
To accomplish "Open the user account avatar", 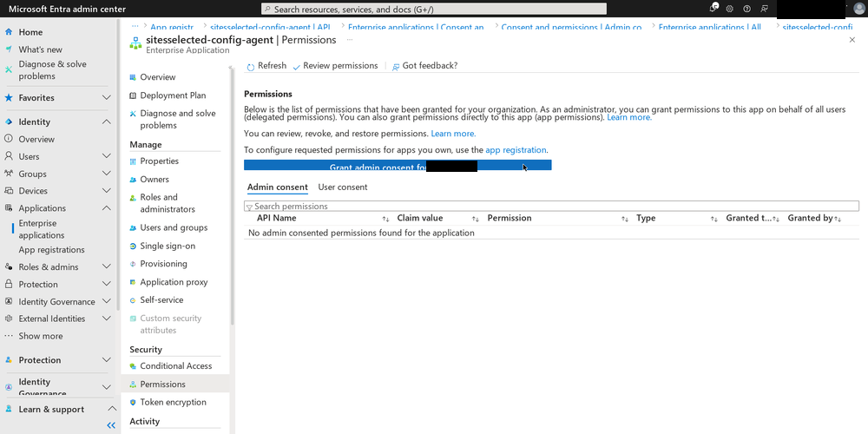I will pyautogui.click(x=858, y=9).
